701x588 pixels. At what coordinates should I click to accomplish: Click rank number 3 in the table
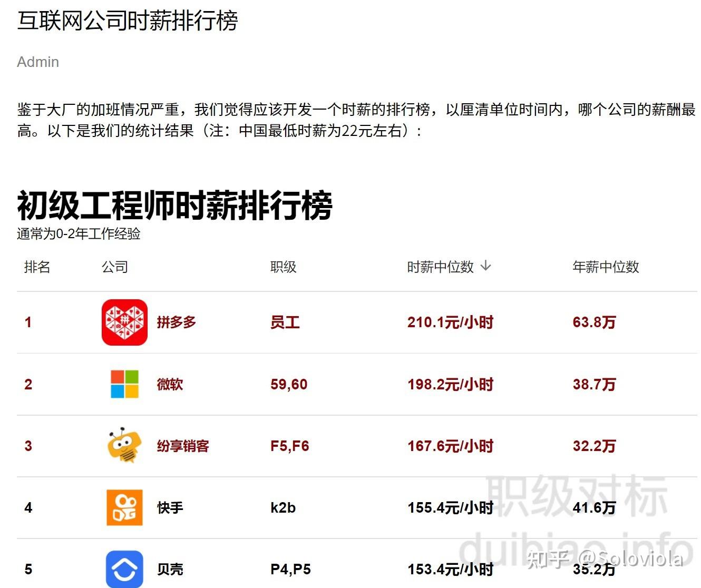(28, 446)
